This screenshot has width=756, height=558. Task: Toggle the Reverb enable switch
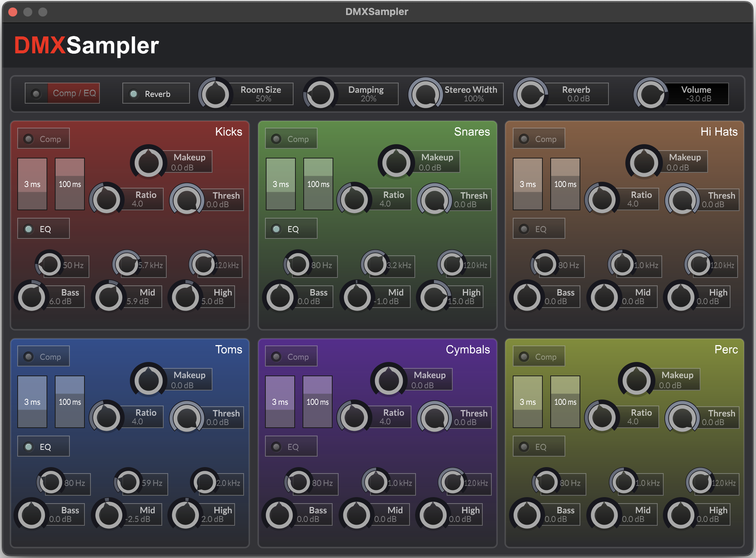pyautogui.click(x=156, y=93)
